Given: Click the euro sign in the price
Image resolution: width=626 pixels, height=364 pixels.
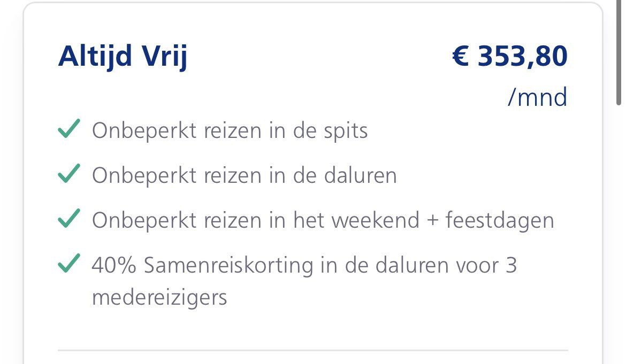Looking at the screenshot, I should tap(461, 57).
